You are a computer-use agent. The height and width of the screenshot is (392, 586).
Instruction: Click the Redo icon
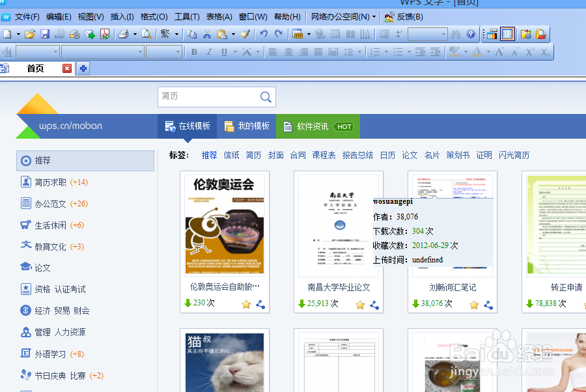click(278, 34)
